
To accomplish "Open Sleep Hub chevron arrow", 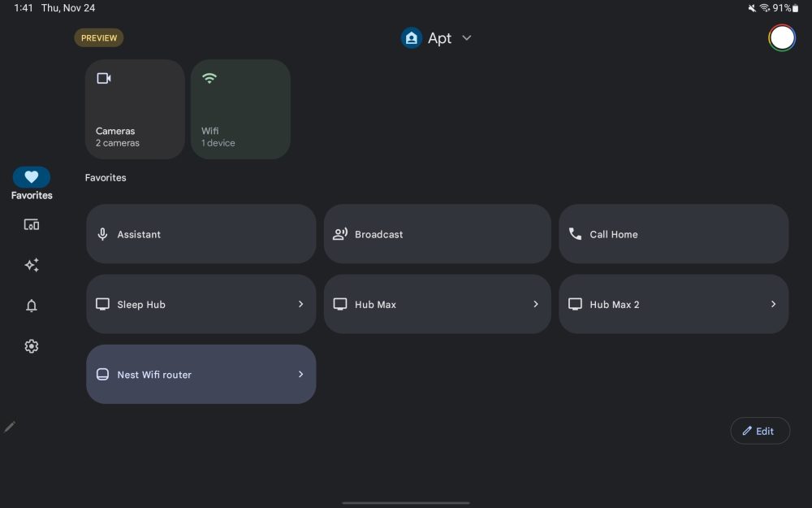I will 300,304.
